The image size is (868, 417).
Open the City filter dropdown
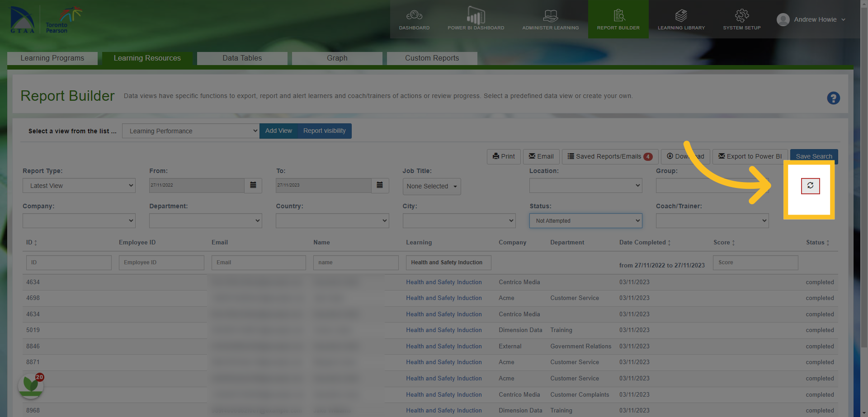pyautogui.click(x=459, y=221)
